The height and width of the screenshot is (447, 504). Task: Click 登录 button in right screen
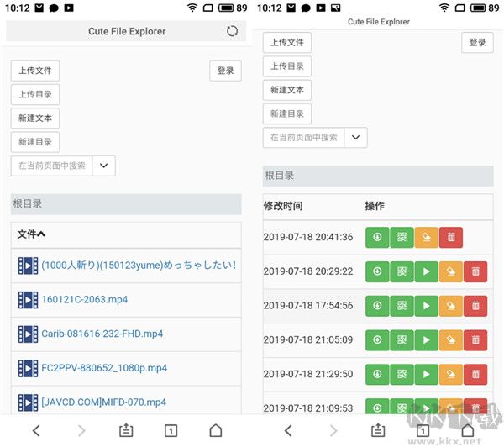coord(477,43)
